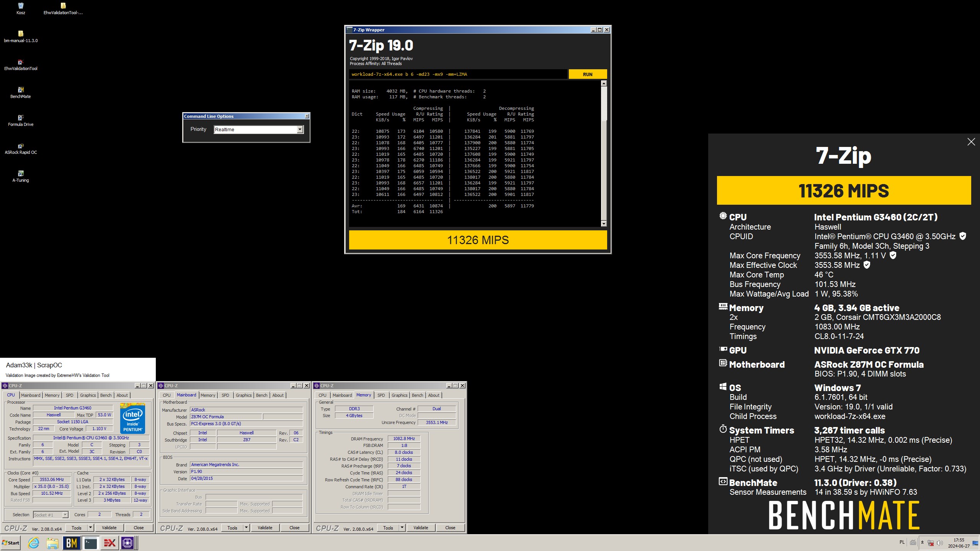Open the Memory tab in the first CPU-Z window
Screen dimensions: 980x551
tap(52, 395)
